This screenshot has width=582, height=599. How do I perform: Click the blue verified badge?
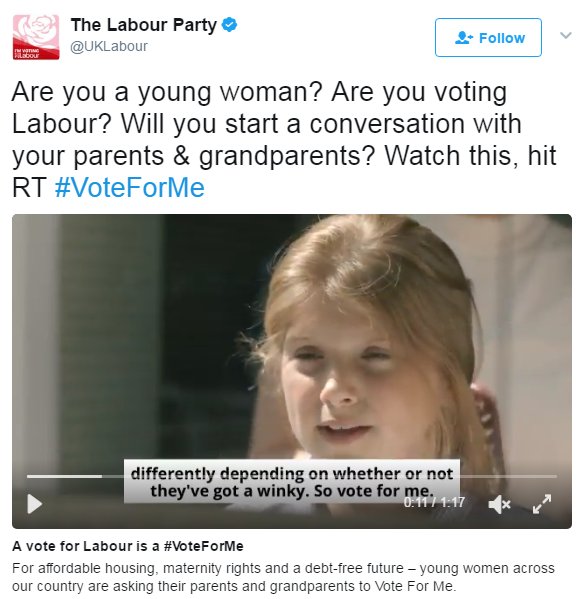229,25
